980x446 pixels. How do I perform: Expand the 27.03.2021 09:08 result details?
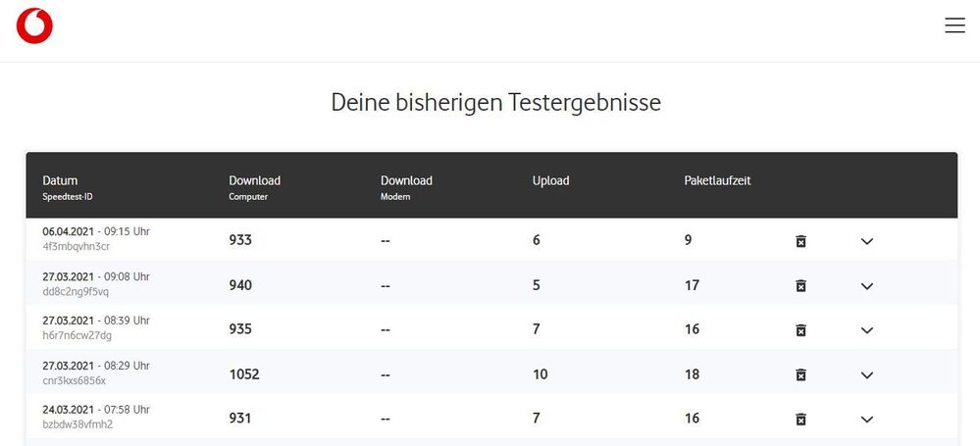(x=866, y=286)
